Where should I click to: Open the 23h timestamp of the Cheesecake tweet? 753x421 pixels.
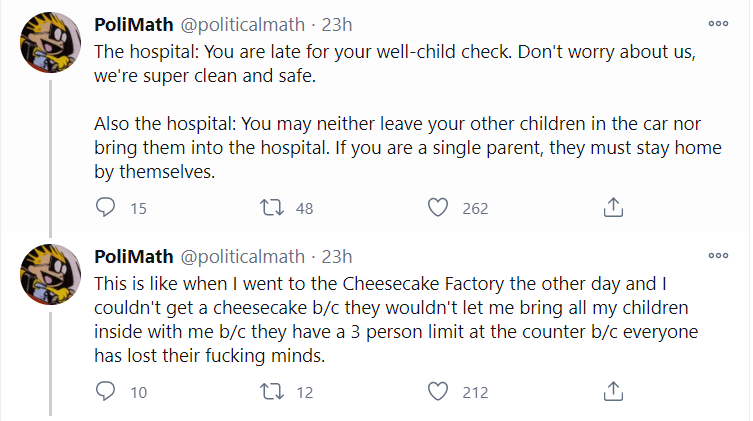tap(337, 256)
